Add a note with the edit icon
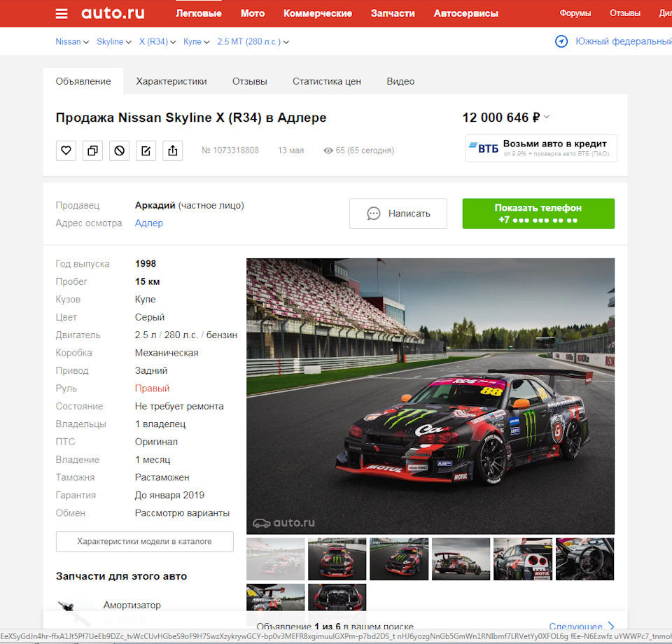This screenshot has width=672, height=644. pos(146,150)
